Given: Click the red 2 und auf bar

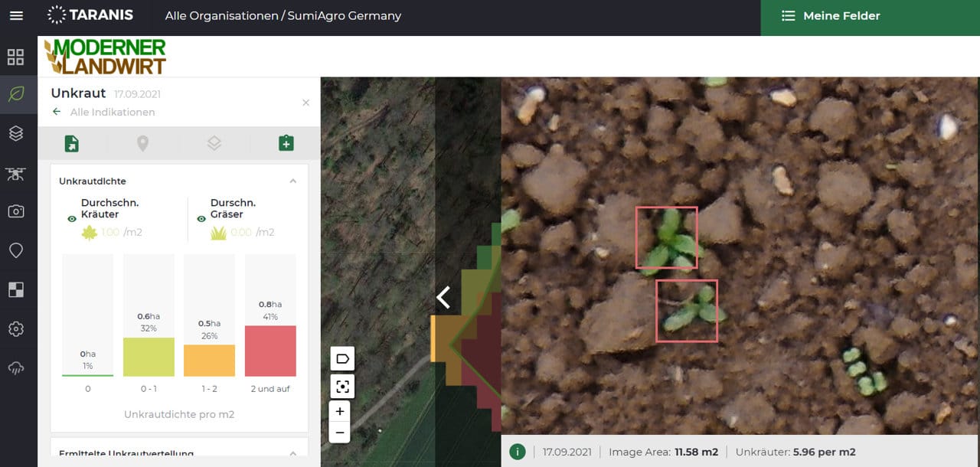Looking at the screenshot, I should tap(270, 351).
